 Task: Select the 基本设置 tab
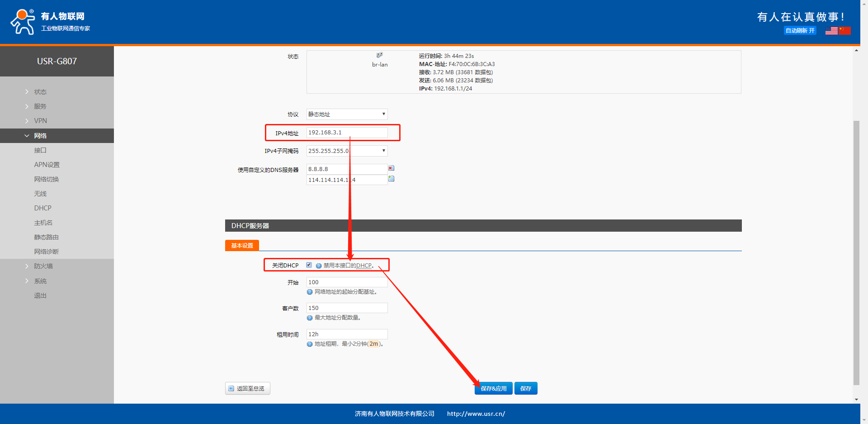242,245
